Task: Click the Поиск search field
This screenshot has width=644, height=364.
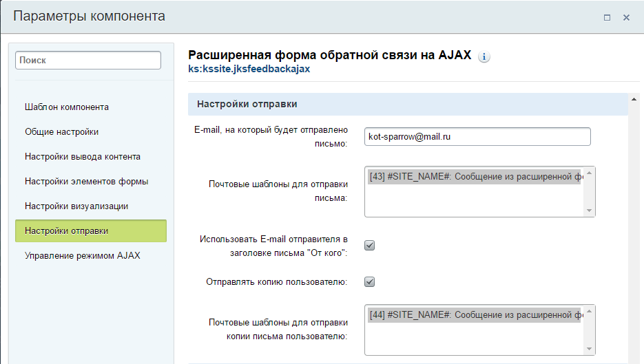Action: click(88, 61)
